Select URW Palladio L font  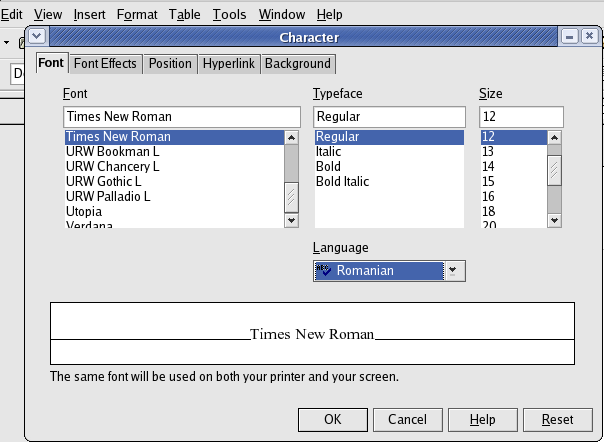[174, 197]
